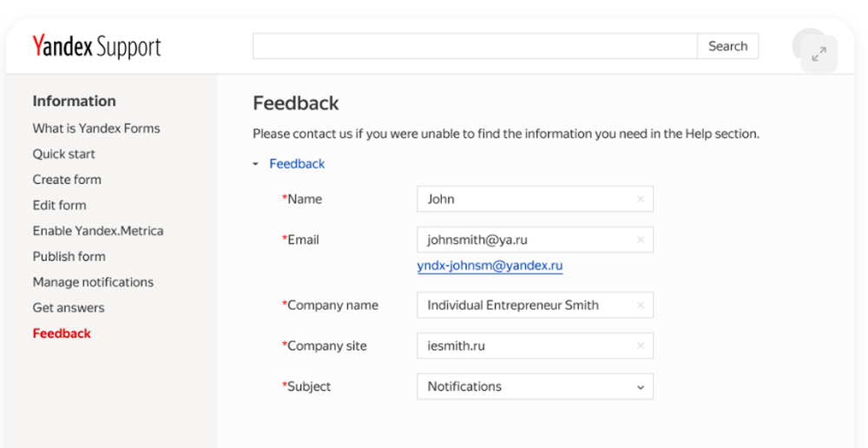868x448 pixels.
Task: Click into the Name field containing John
Action: point(536,199)
